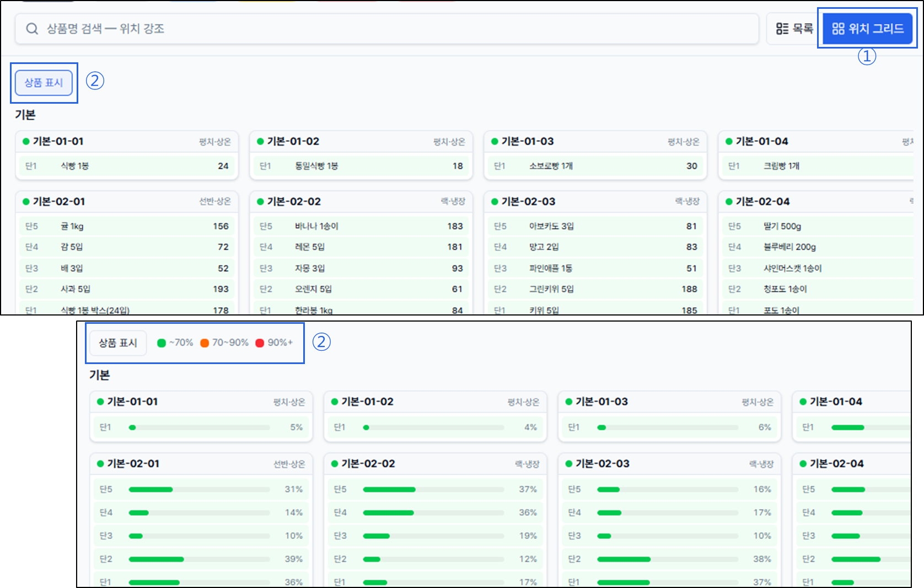
Task: Click the progress bar showing 38%
Action: coord(668,559)
